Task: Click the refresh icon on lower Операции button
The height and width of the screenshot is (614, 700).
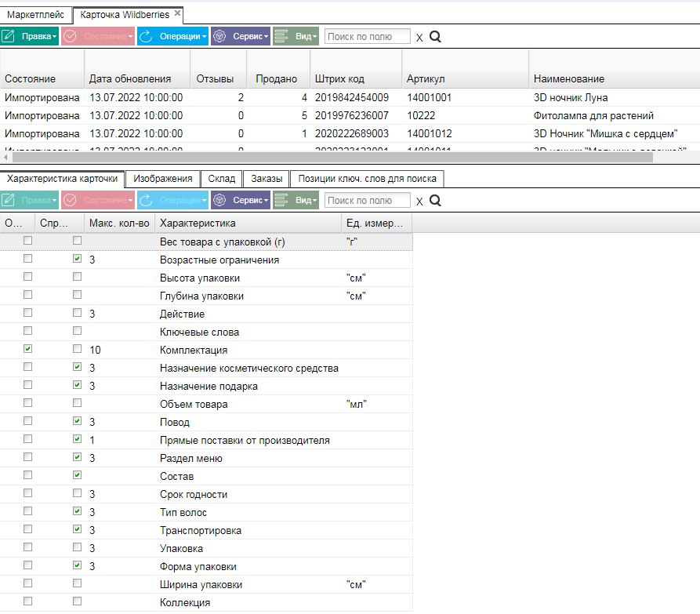Action: [146, 200]
